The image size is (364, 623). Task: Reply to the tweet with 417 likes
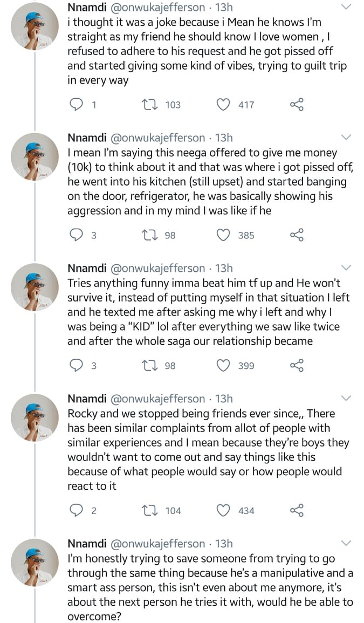coord(78,105)
